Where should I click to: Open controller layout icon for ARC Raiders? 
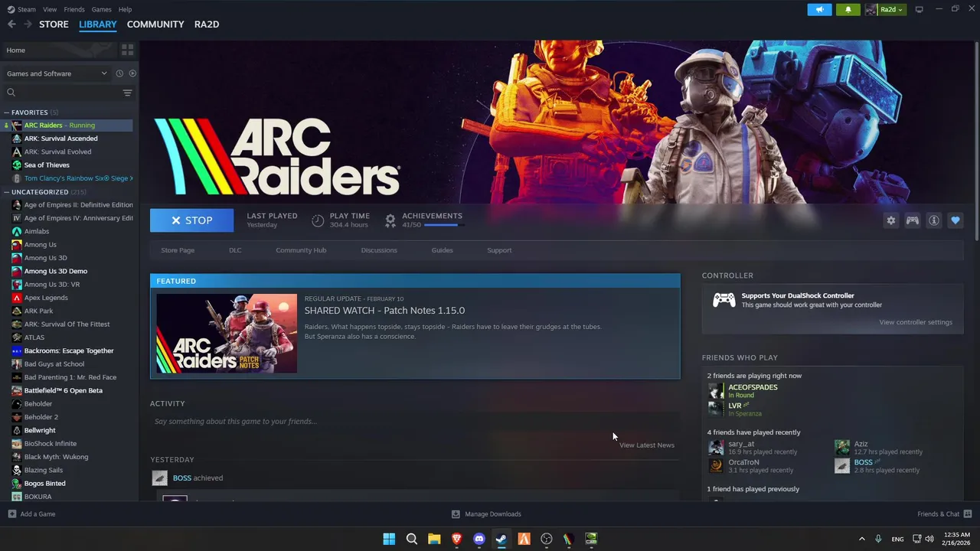(x=913, y=220)
